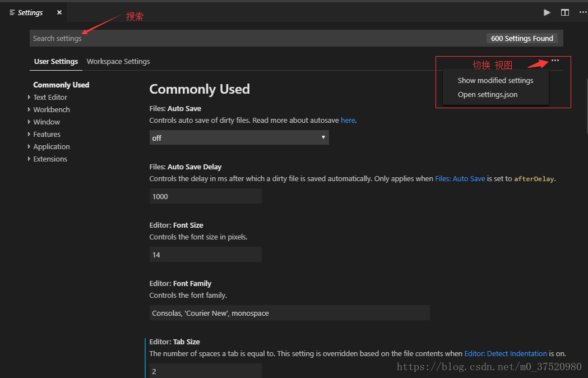Open the Editor: Detect Indentation link

(x=506, y=353)
